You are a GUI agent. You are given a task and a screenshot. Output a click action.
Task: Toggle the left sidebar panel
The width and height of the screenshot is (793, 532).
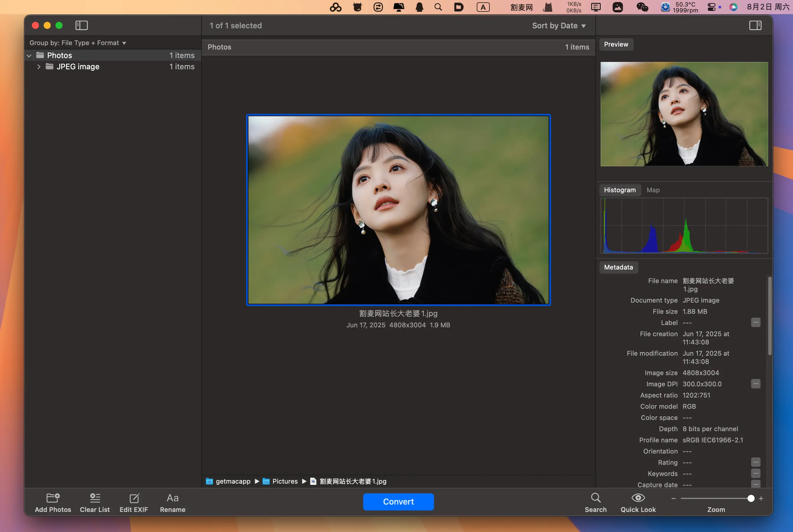pos(81,25)
